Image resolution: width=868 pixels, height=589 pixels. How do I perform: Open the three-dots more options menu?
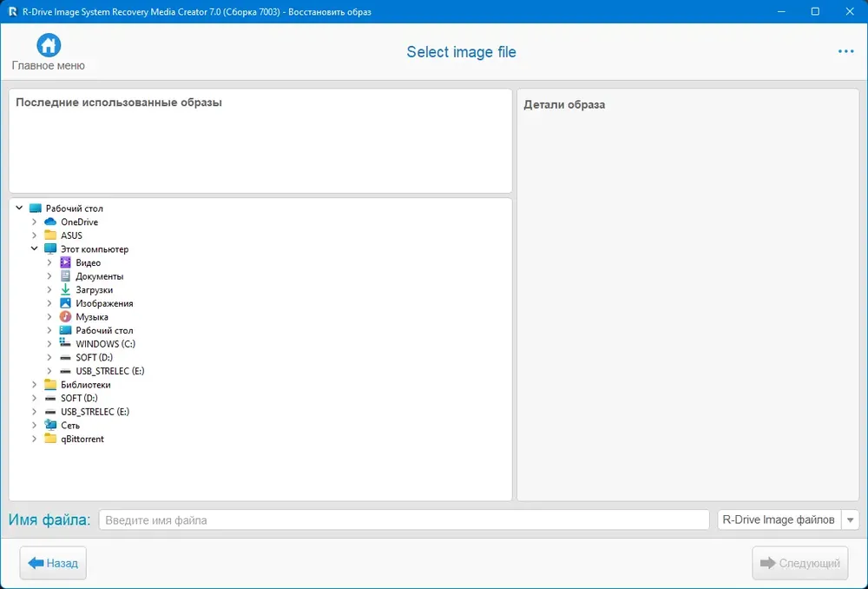[845, 51]
